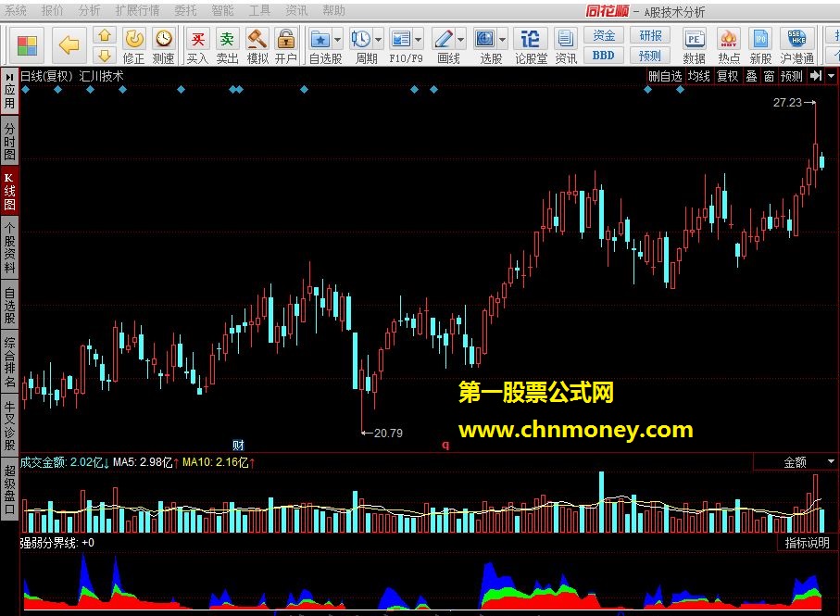Open the 自选股 watchlist folder icon
Screen dimensions: 840x616
[320, 40]
